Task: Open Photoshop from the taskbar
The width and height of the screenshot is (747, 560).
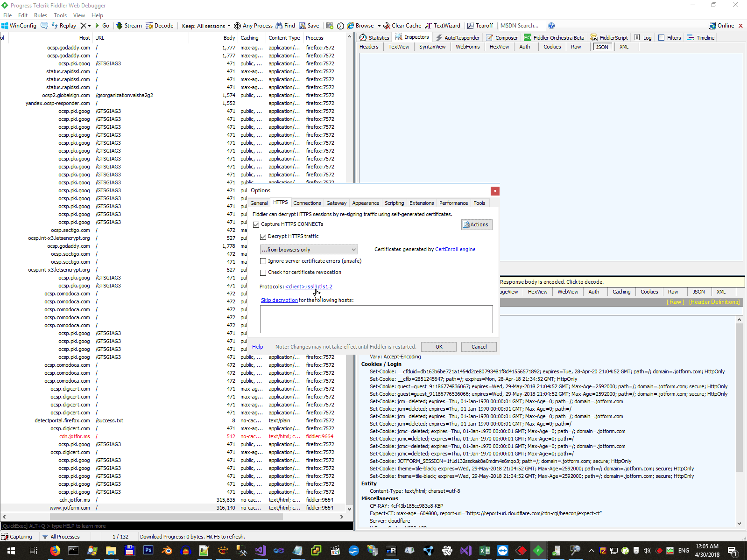Action: click(148, 551)
